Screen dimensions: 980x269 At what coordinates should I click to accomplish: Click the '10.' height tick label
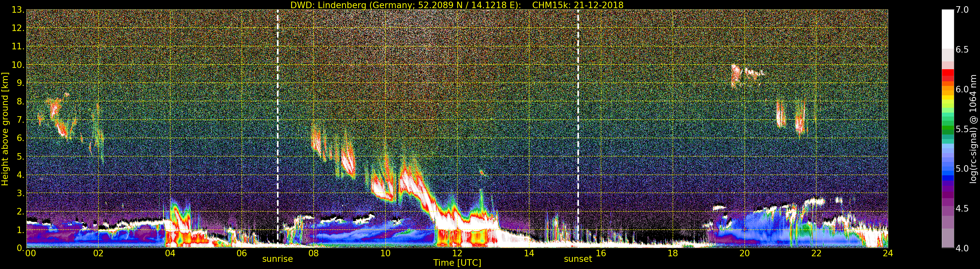pyautogui.click(x=18, y=65)
